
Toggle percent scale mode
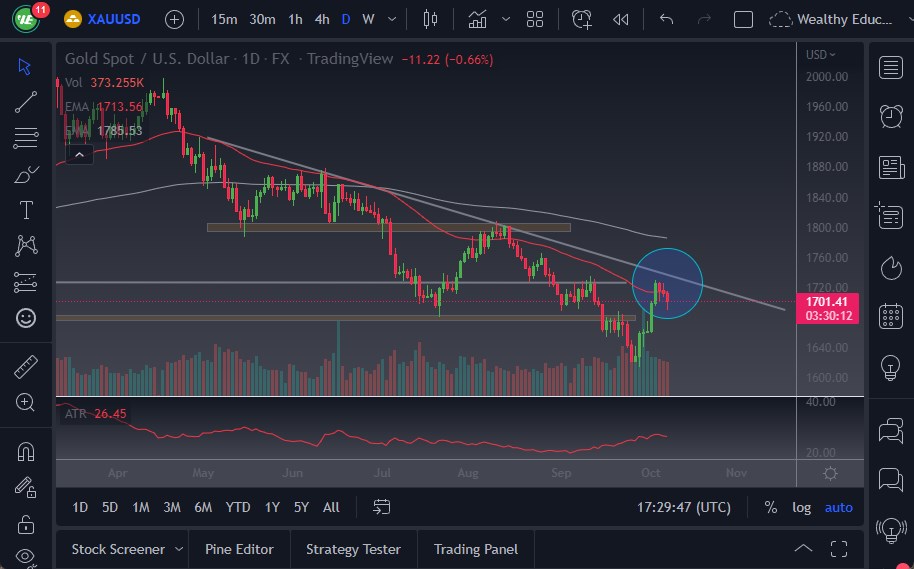(x=771, y=507)
